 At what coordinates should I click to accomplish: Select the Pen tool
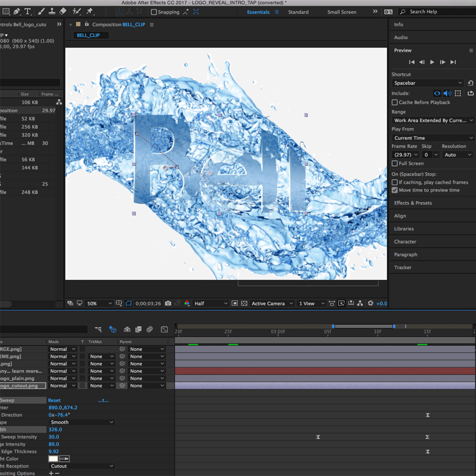click(x=17, y=12)
